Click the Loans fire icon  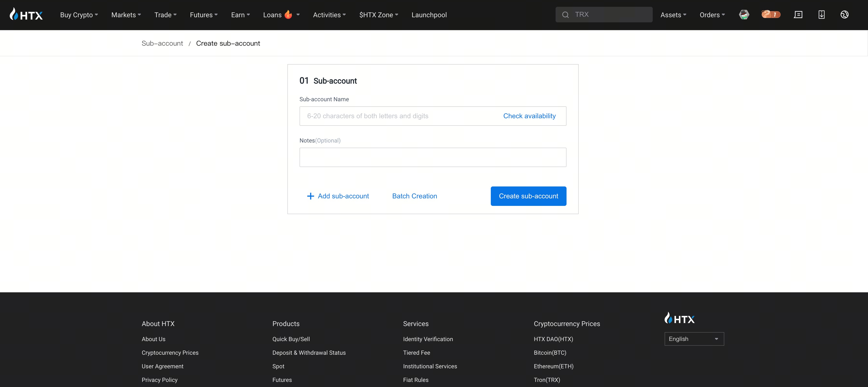pos(288,15)
